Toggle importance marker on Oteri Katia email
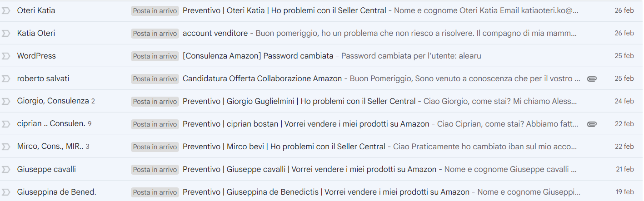 [x=6, y=10]
